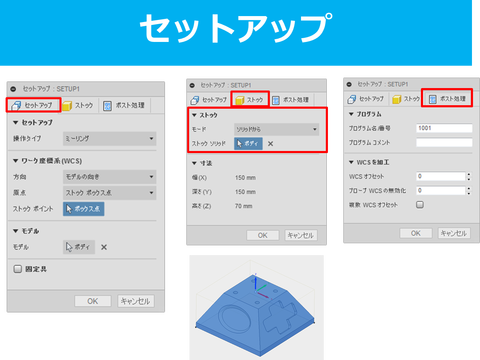Viewport: 480px width, 360px height.
Task: Adjust WCS オフセット spinner arrows
Action: [469, 176]
